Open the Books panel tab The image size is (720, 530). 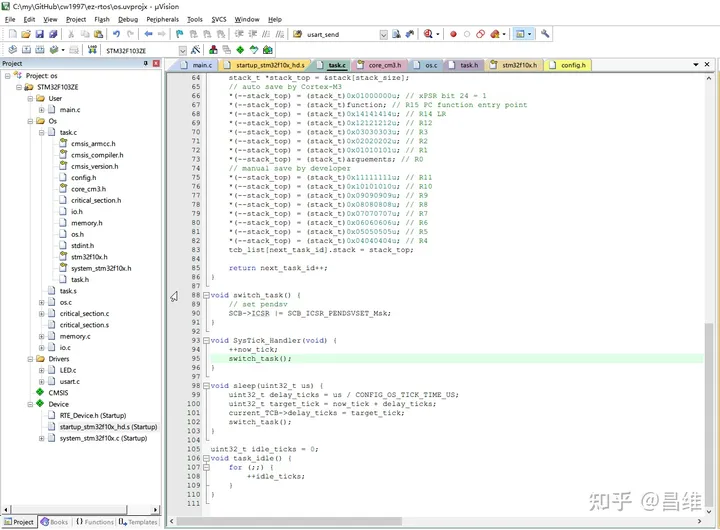(x=54, y=522)
